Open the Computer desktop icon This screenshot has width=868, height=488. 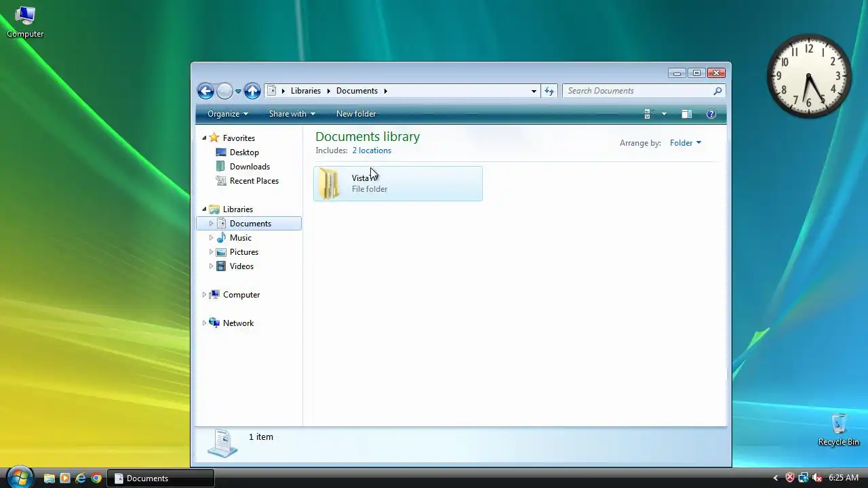coord(25,22)
